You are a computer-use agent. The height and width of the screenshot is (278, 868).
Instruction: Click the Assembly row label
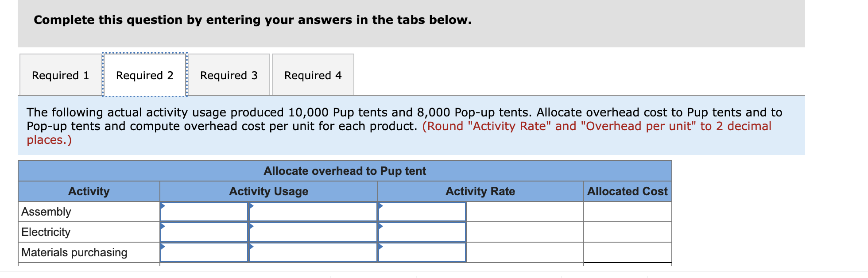click(x=46, y=212)
